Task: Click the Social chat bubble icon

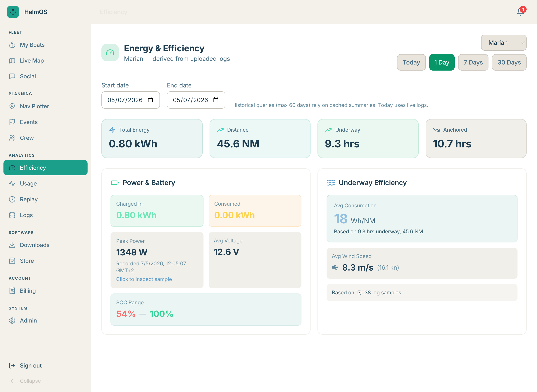Action: pyautogui.click(x=12, y=76)
